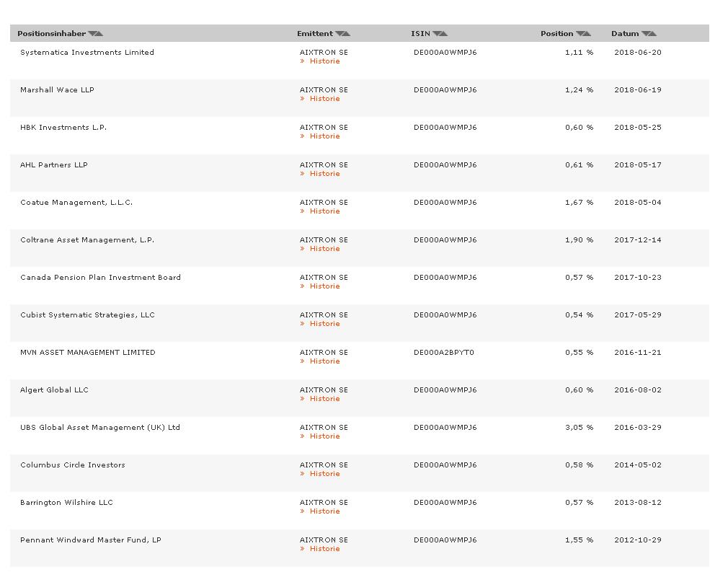Screen dimensions: 728x572
Task: Open Historie for Pennant Windward Master Fund
Action: click(324, 549)
